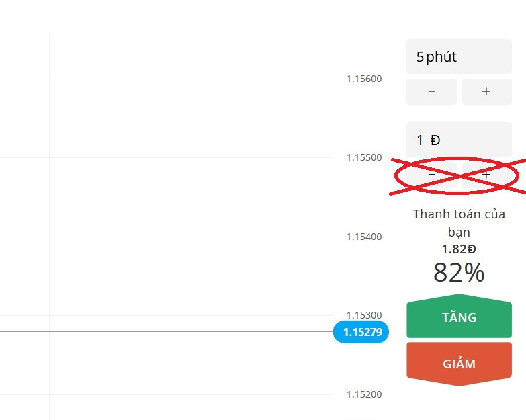
Task: Click the 1.15600 price axis label
Action: [x=364, y=79]
